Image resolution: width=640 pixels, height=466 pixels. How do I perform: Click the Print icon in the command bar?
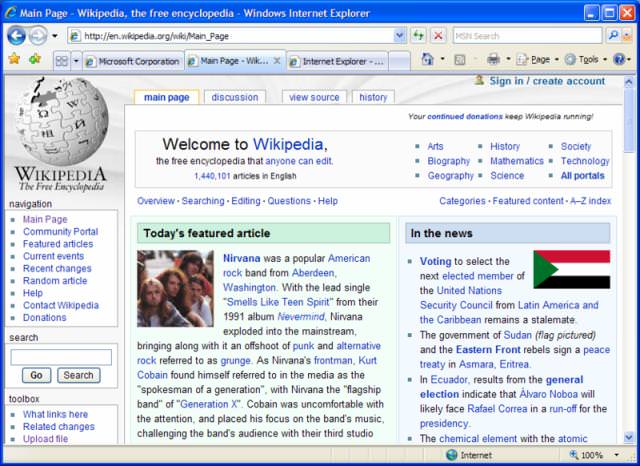point(493,60)
